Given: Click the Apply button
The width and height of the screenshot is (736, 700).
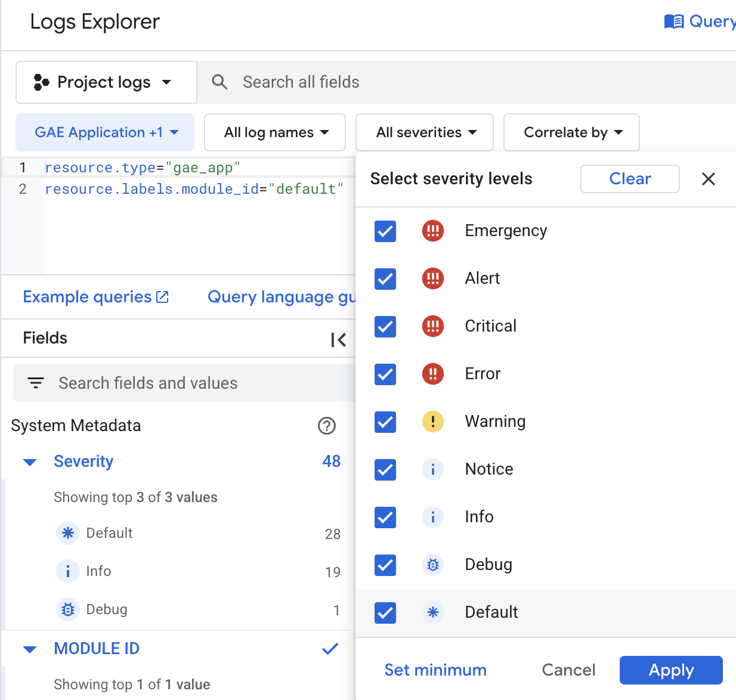Looking at the screenshot, I should pos(671,670).
